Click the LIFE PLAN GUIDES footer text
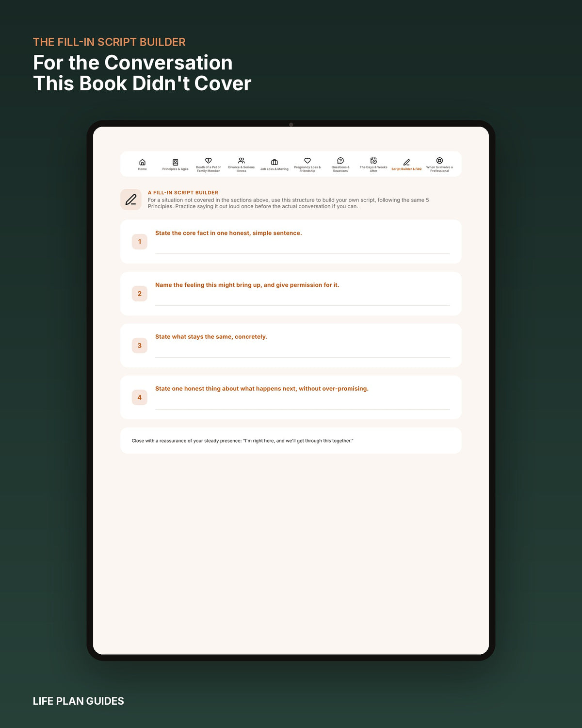The width and height of the screenshot is (582, 728). pos(79,701)
